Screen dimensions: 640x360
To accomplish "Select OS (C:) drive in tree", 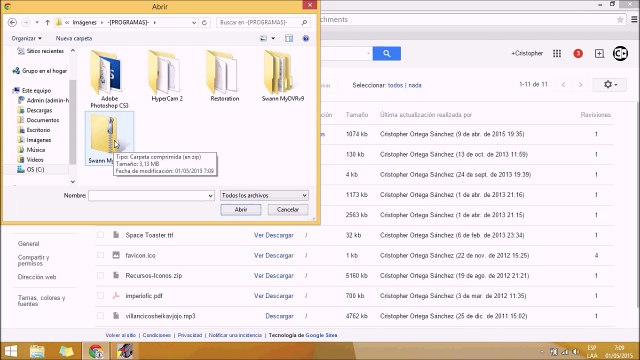I will click(x=35, y=169).
